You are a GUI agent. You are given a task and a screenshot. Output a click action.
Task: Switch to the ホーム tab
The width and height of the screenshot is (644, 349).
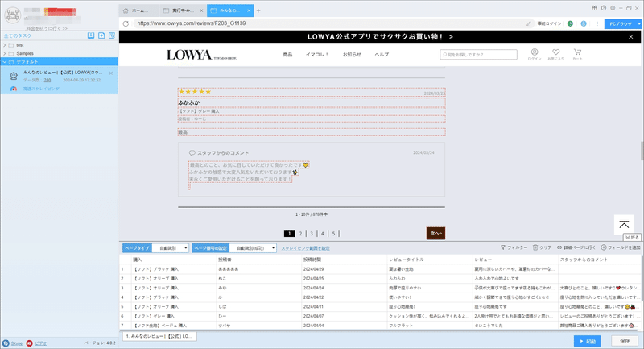139,10
